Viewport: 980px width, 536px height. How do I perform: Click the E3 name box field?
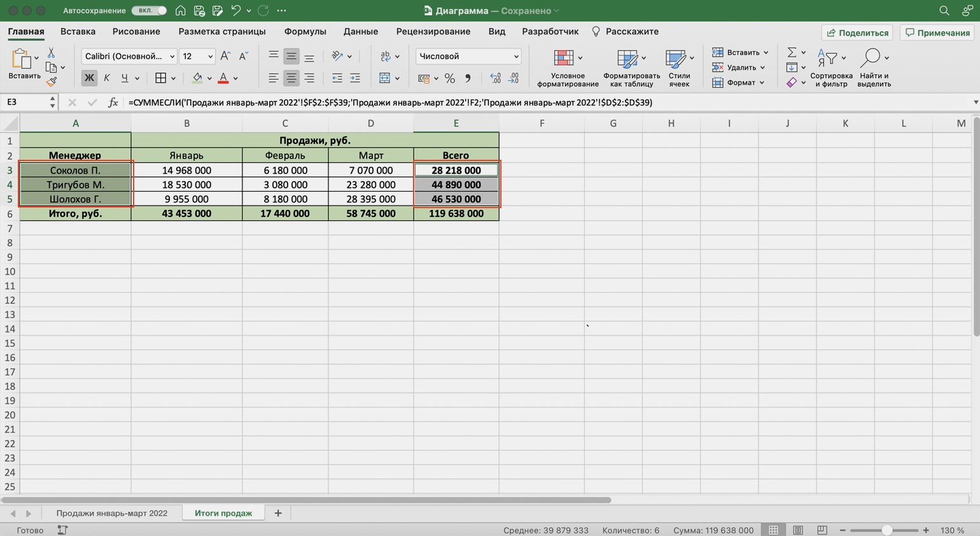coord(25,102)
